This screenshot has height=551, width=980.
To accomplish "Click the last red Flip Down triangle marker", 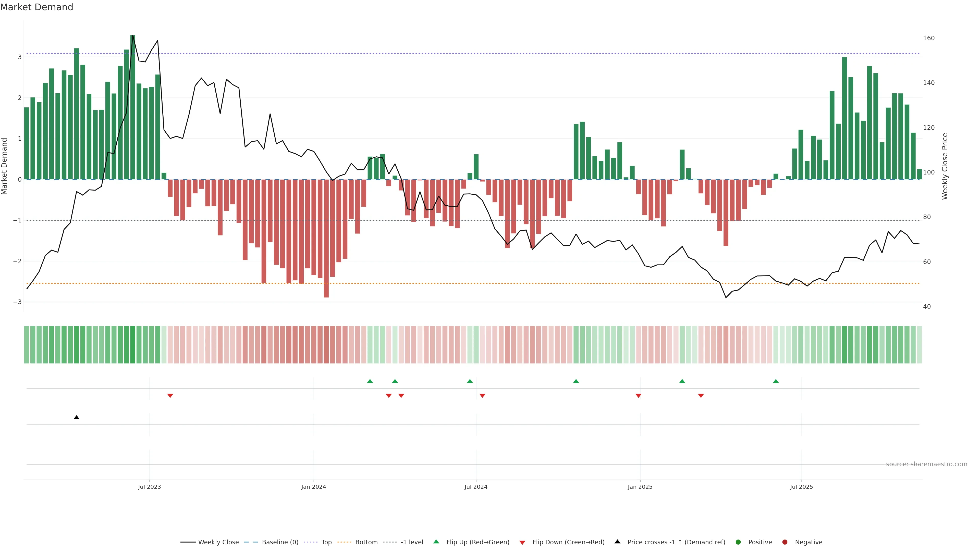I will (701, 396).
